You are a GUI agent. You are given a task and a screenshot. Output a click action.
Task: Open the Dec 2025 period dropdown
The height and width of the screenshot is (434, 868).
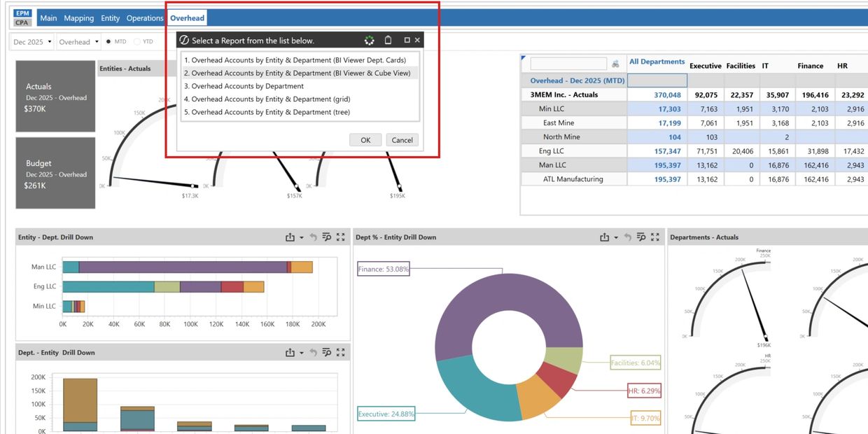coord(32,42)
